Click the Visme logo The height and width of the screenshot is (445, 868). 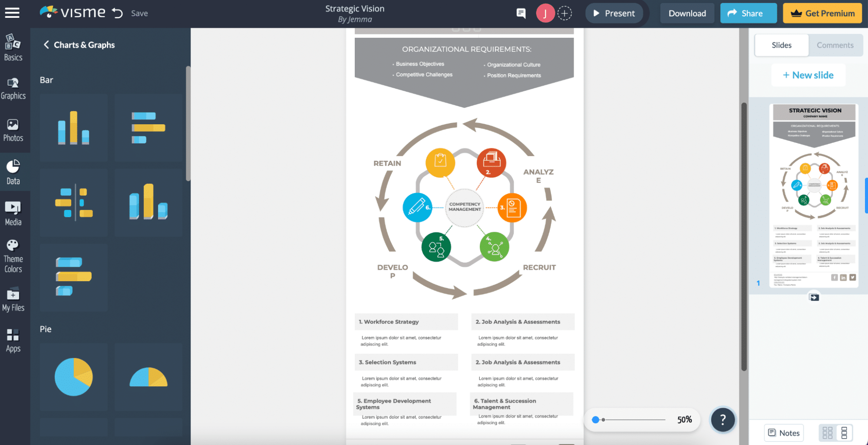(x=73, y=12)
